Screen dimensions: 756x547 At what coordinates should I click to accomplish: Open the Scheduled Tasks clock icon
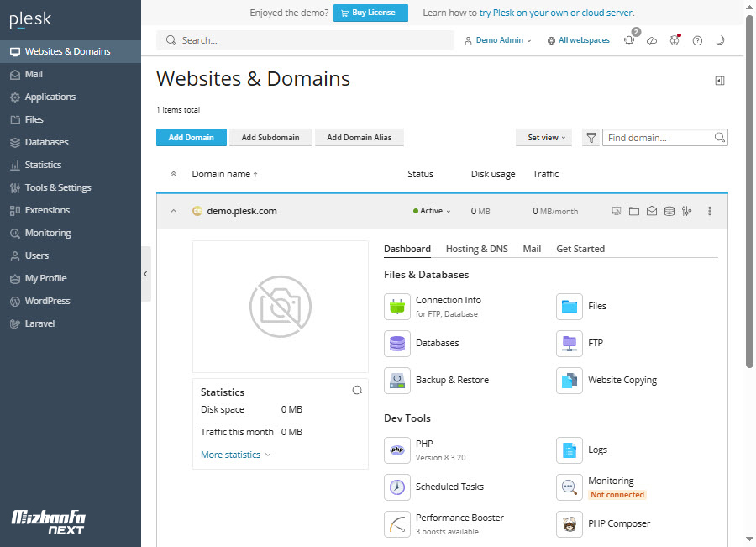pyautogui.click(x=397, y=487)
